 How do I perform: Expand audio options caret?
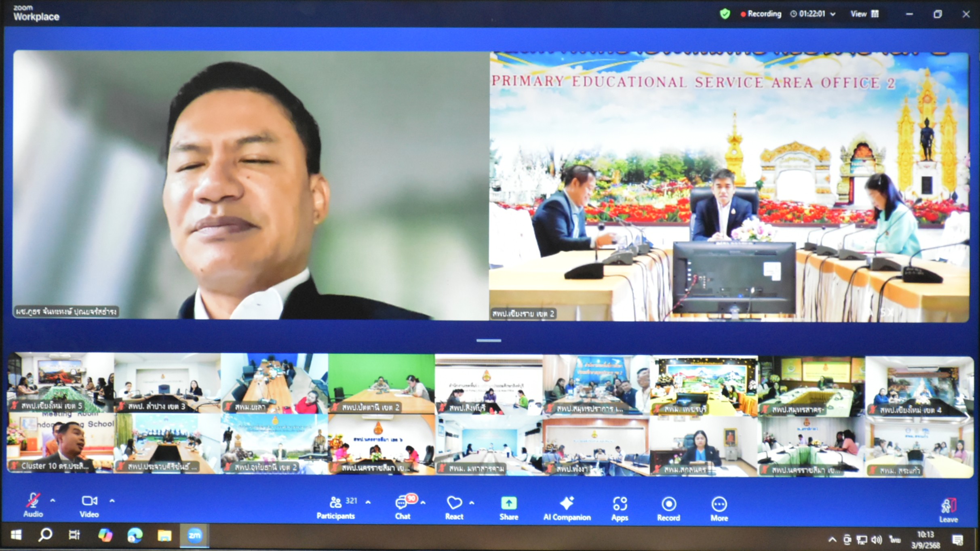tap(53, 501)
